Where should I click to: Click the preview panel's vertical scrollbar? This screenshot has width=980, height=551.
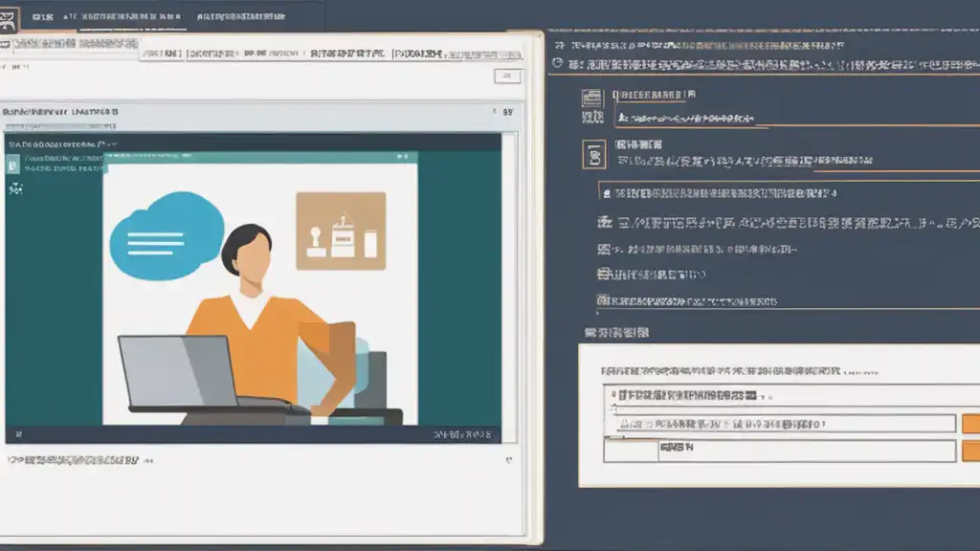pyautogui.click(x=509, y=287)
